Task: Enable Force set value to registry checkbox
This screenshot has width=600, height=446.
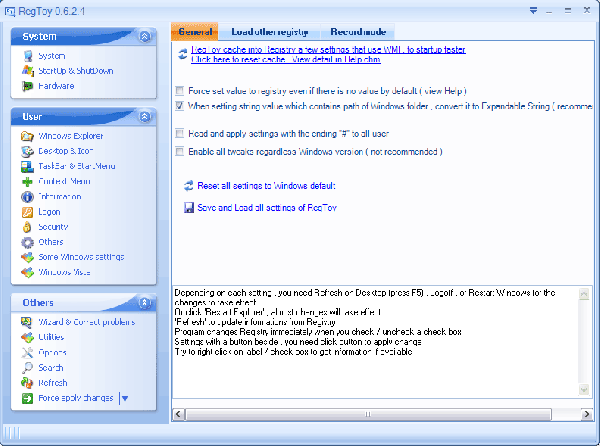Action: (x=179, y=91)
